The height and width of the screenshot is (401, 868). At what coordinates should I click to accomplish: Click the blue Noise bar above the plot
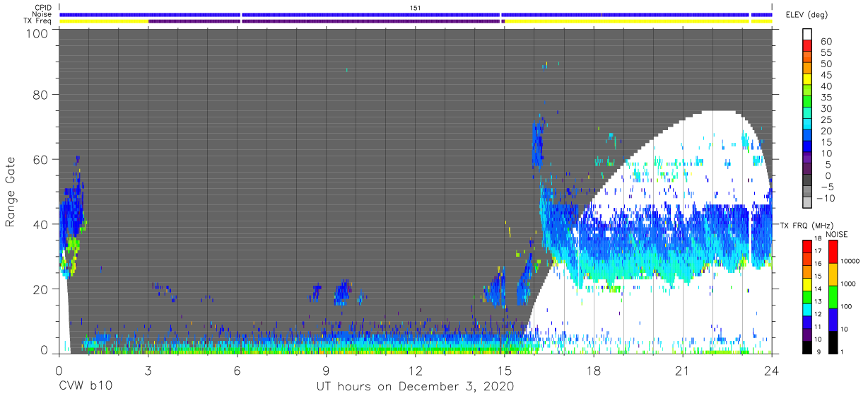[416, 14]
